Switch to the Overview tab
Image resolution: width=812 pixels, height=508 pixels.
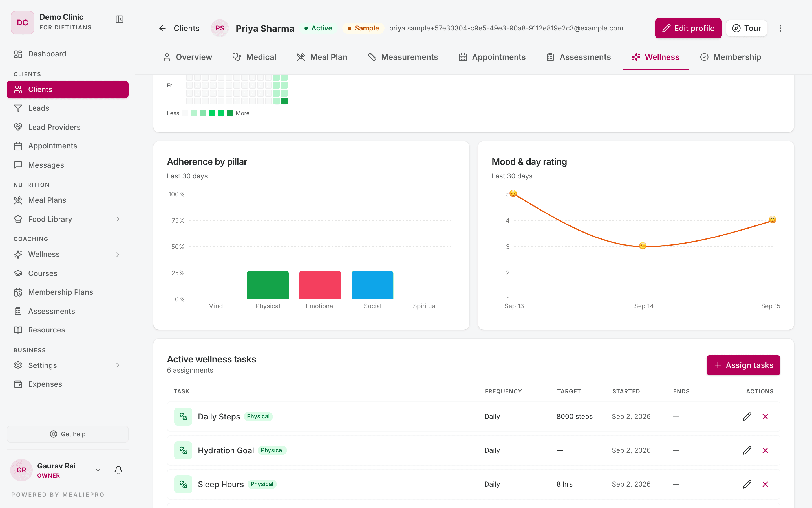187,57
